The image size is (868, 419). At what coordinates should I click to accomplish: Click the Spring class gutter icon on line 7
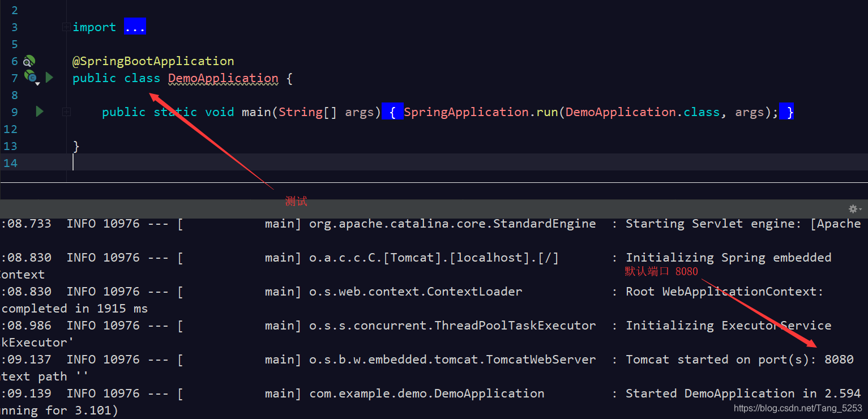(x=31, y=77)
